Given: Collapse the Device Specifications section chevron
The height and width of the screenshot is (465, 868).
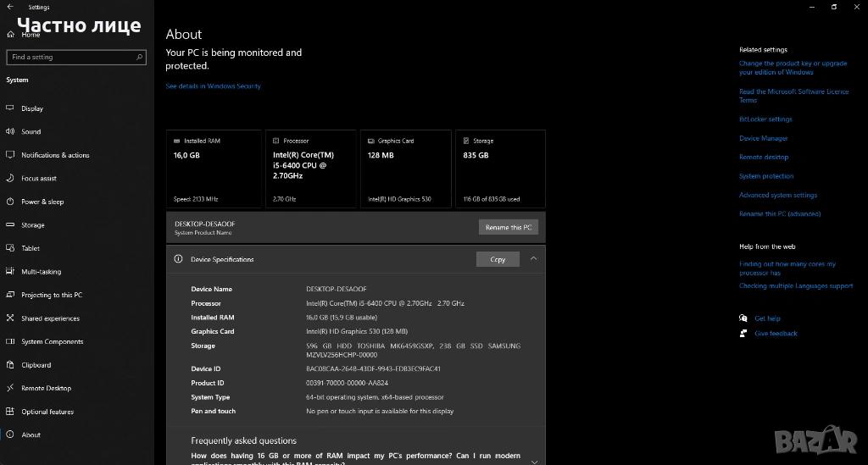Looking at the screenshot, I should (x=533, y=259).
